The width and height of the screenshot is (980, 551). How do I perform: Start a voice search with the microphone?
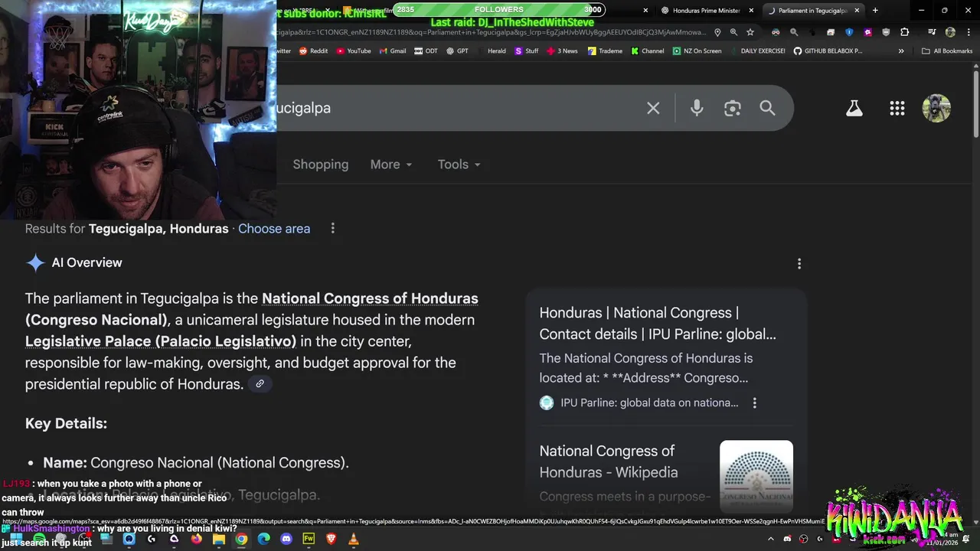coord(697,108)
